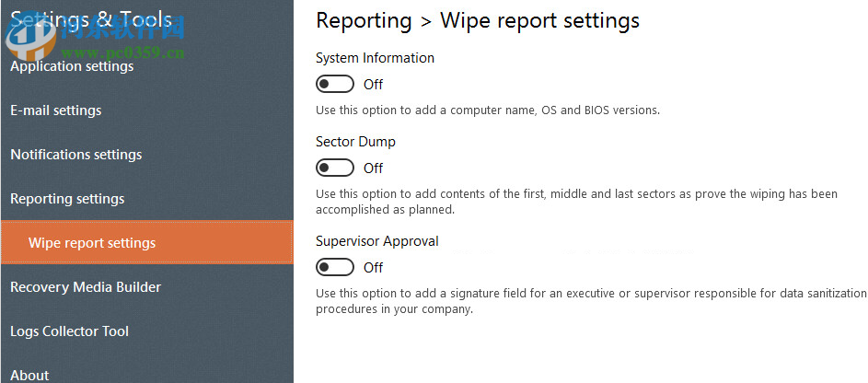Image resolution: width=868 pixels, height=383 pixels.
Task: Click the Sector Dump heading label
Action: pyautogui.click(x=355, y=142)
